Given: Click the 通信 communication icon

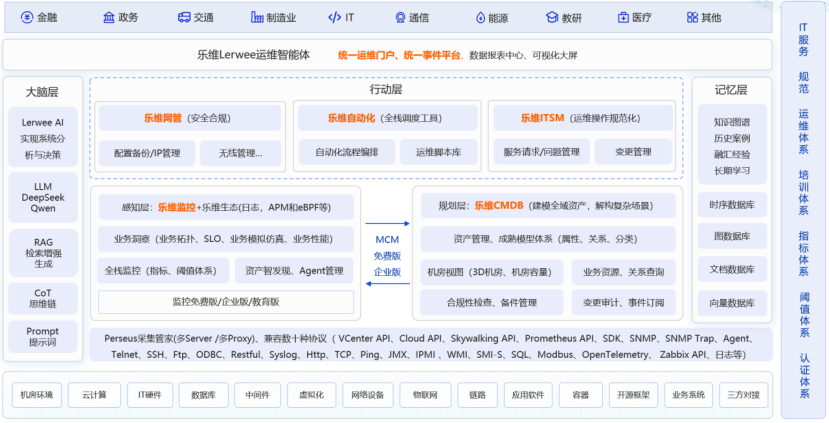Looking at the screenshot, I should click(x=400, y=17).
